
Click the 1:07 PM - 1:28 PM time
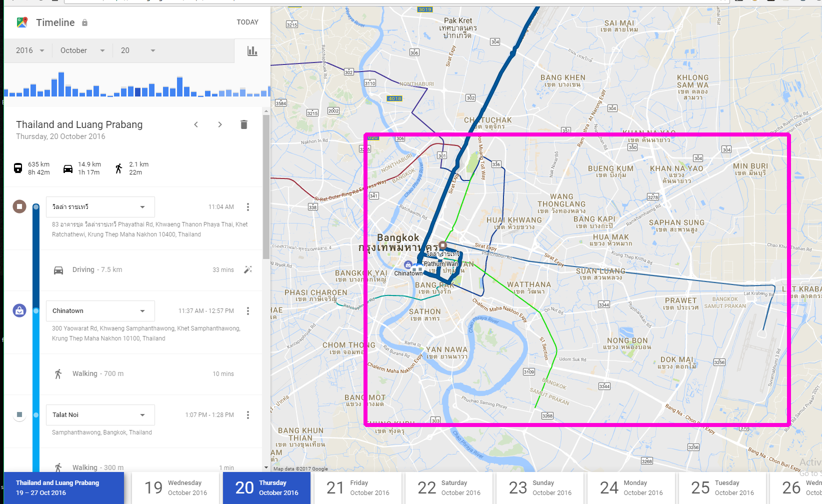pos(209,415)
